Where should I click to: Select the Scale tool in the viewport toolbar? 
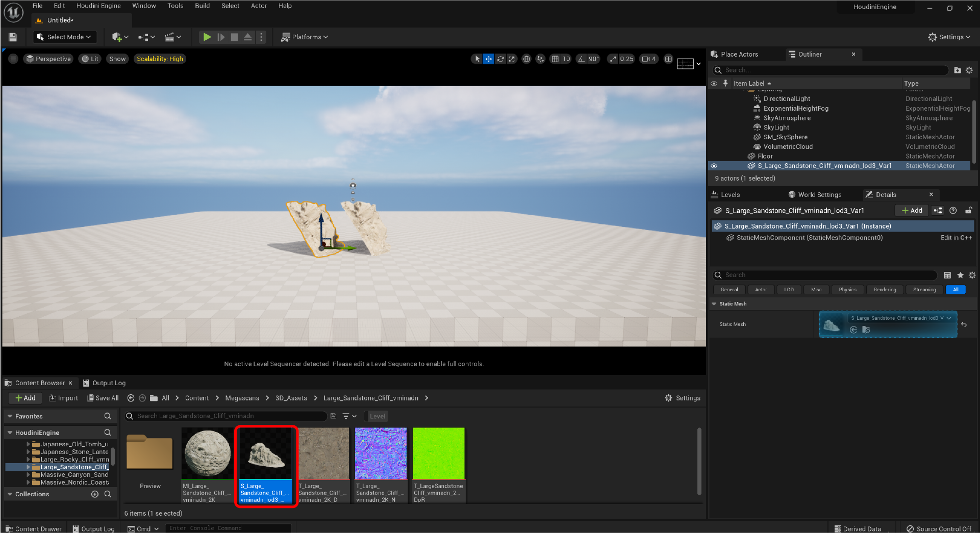point(512,59)
